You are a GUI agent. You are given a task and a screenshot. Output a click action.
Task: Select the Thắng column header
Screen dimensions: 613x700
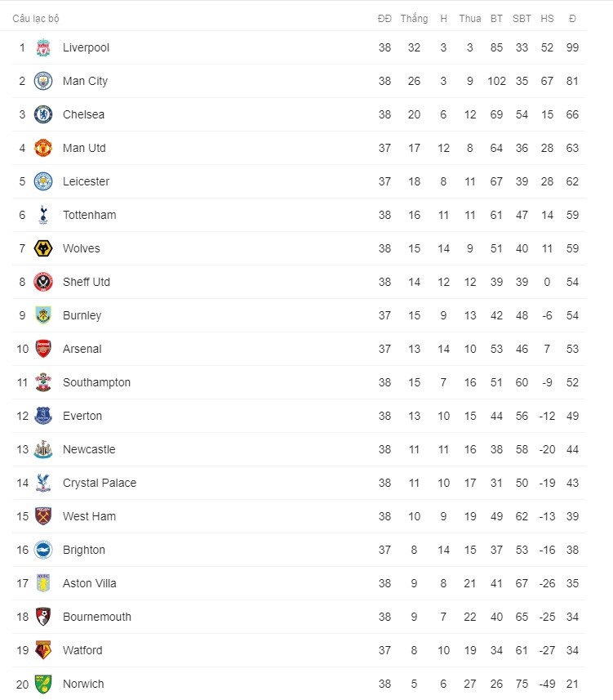[414, 18]
